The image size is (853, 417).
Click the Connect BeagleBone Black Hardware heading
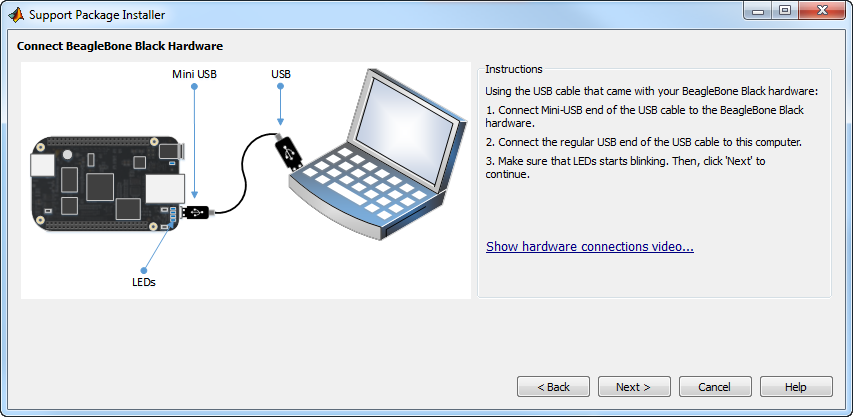pyautogui.click(x=120, y=46)
